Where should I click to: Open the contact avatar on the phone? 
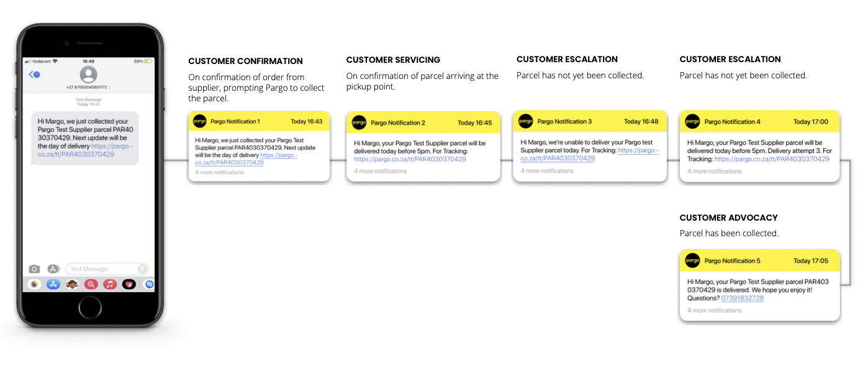click(89, 75)
